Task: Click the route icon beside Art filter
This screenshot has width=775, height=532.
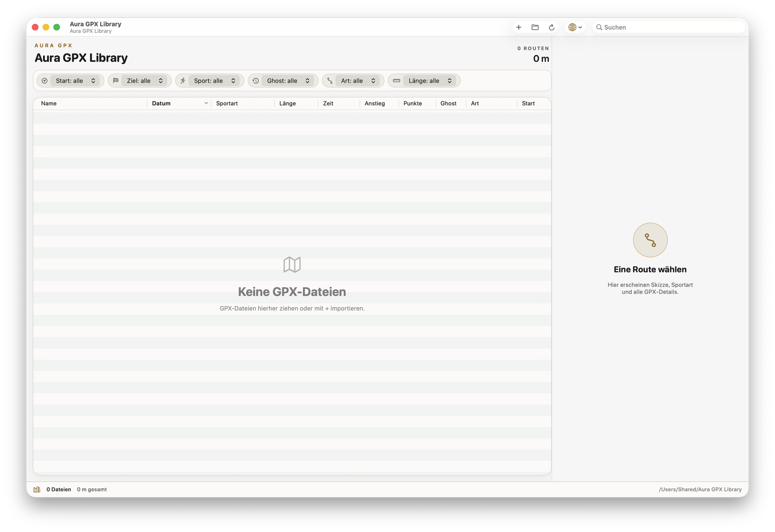Action: [x=330, y=81]
